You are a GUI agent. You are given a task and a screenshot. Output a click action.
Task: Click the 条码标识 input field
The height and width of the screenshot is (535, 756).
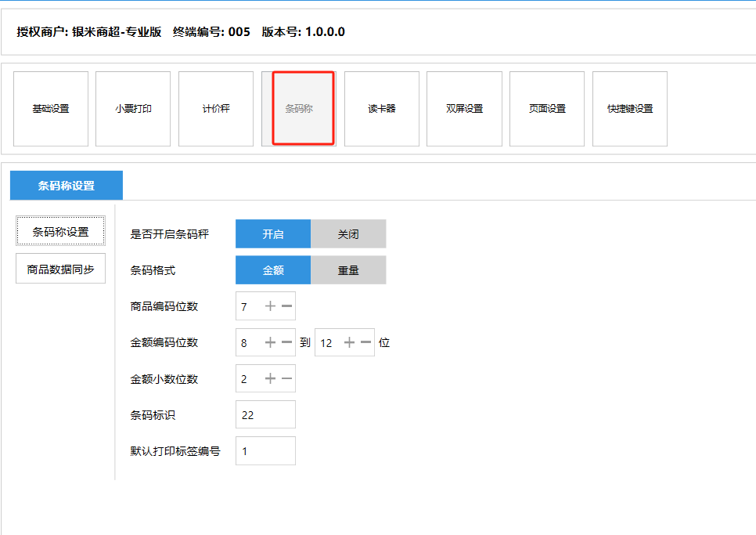(265, 415)
